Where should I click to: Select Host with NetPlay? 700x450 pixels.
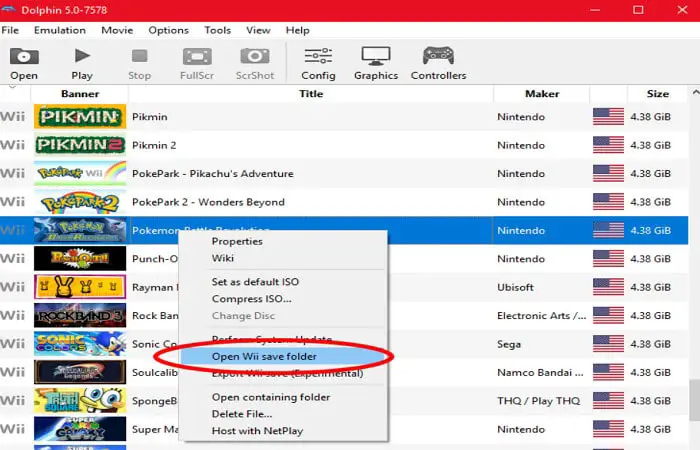tap(257, 431)
